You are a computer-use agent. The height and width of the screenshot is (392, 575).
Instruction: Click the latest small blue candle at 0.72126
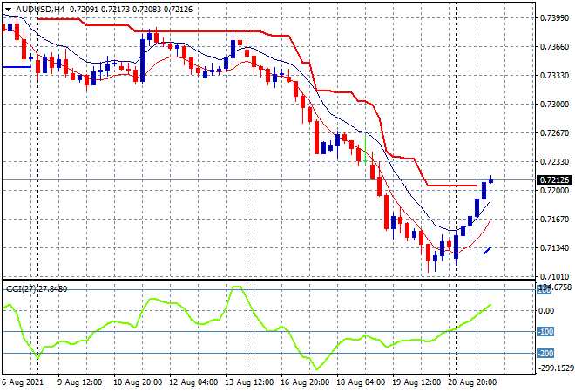click(x=491, y=179)
